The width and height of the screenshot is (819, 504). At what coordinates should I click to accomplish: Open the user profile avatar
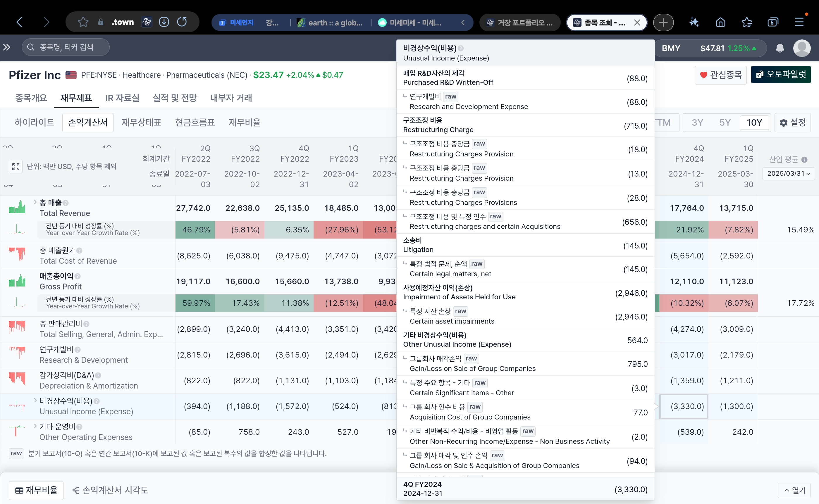[802, 48]
